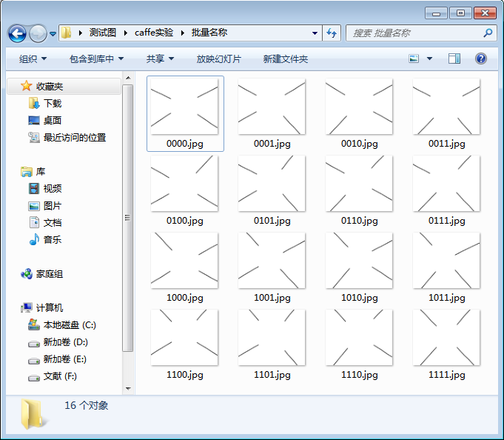Click the folder icon in the address bar
Screen dimensions: 504x440
tap(66, 33)
